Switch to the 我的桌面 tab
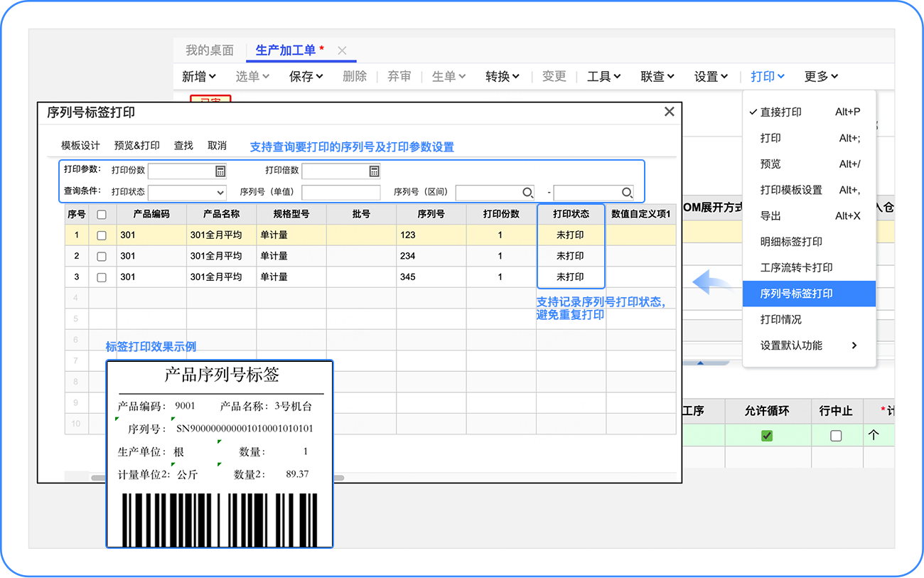The height and width of the screenshot is (578, 924). pyautogui.click(x=210, y=50)
